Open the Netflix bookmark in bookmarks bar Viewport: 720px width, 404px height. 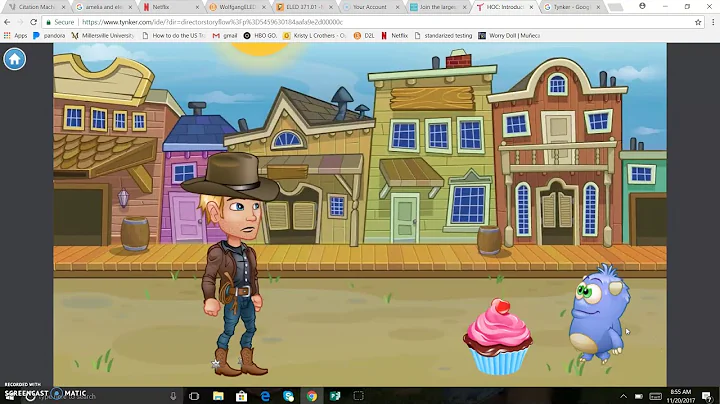pyautogui.click(x=394, y=35)
